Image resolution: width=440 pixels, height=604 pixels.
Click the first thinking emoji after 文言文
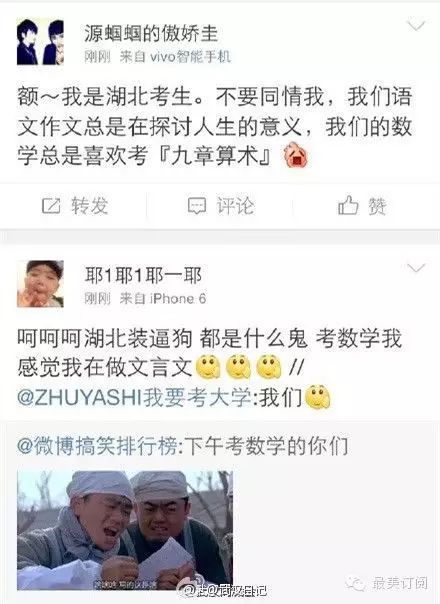click(x=208, y=367)
